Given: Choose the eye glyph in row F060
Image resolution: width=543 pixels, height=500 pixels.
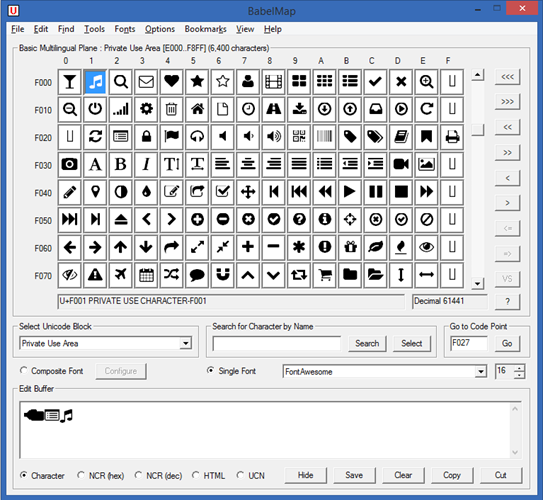Looking at the screenshot, I should (426, 248).
